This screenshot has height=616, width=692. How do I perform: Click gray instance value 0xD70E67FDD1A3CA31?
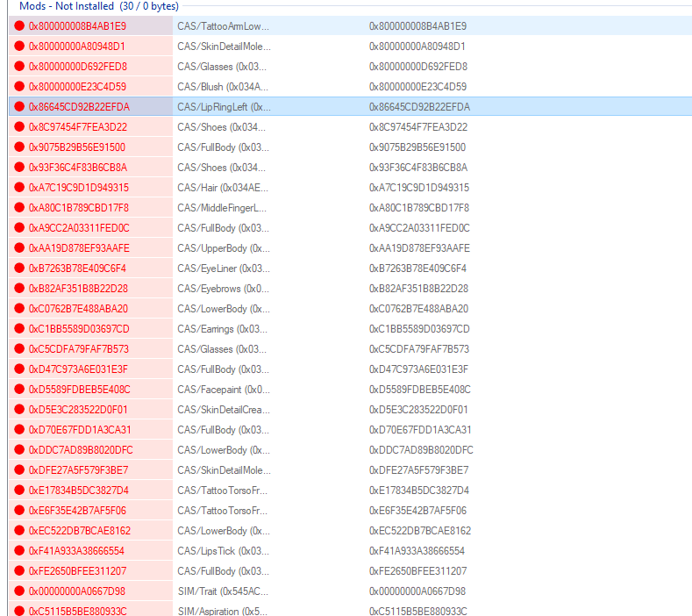click(420, 430)
